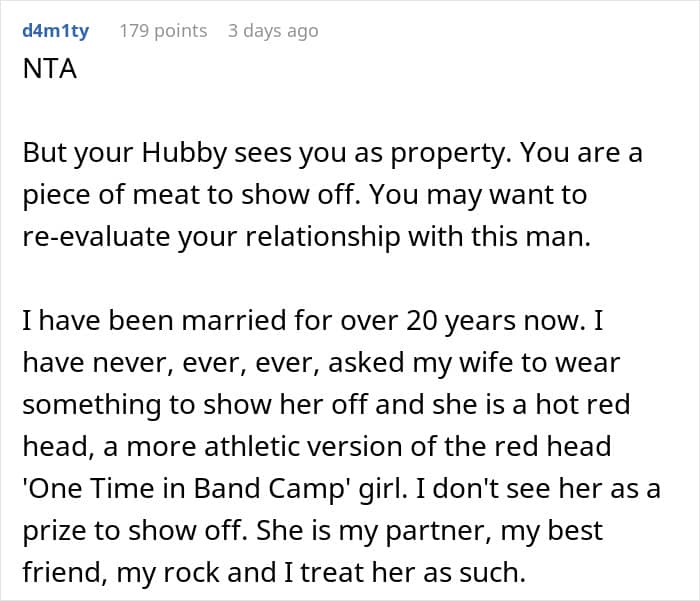Click the phrase relationship with this man

[x=418, y=236]
